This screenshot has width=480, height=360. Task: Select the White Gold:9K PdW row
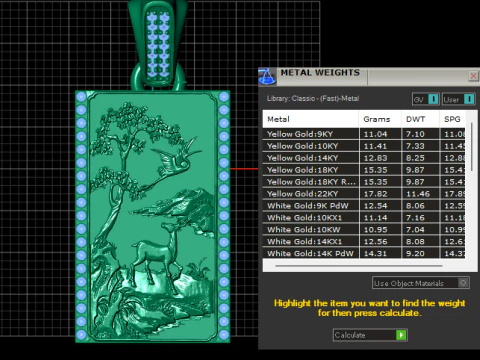coord(364,206)
